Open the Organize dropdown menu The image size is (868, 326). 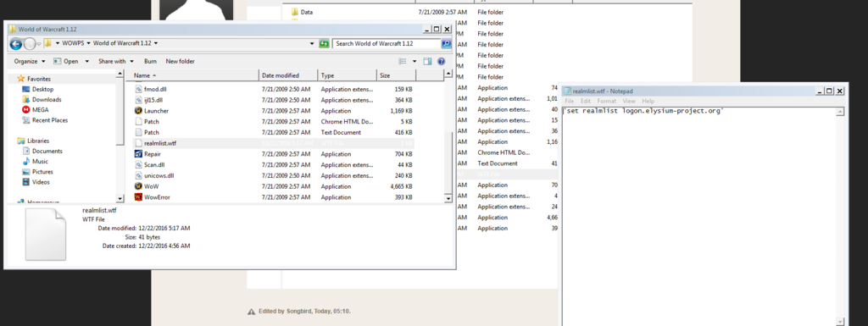30,61
